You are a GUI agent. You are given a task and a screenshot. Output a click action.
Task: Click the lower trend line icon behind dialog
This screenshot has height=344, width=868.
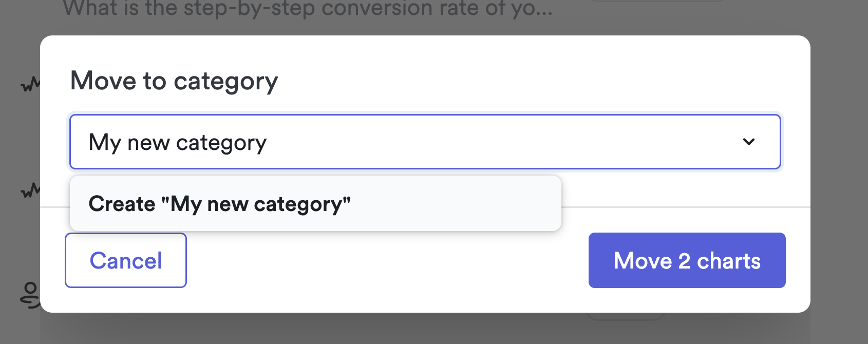point(30,191)
